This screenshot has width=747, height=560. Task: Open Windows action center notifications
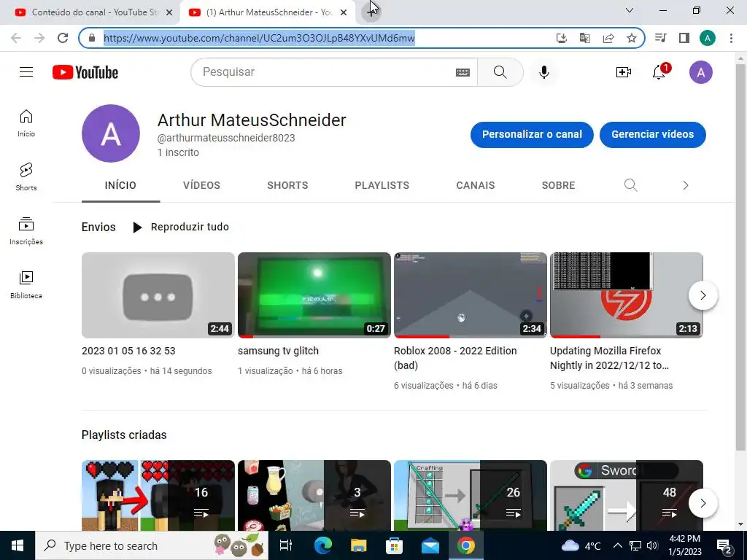(724, 546)
